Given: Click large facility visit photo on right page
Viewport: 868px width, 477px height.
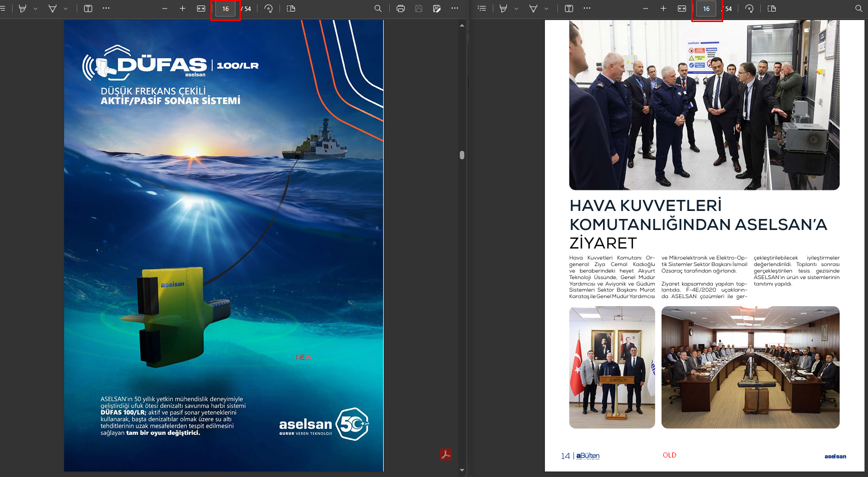Looking at the screenshot, I should click(704, 105).
